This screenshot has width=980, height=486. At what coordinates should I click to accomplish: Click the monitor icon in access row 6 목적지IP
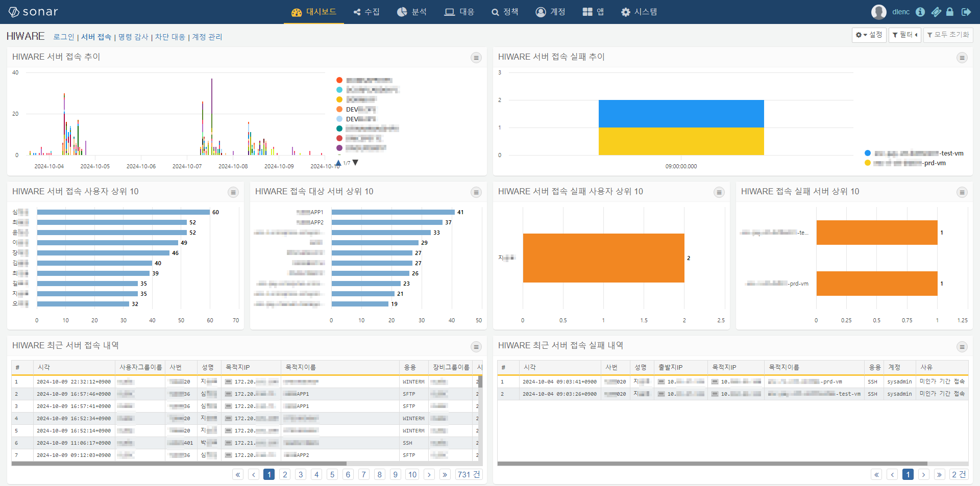pos(228,443)
